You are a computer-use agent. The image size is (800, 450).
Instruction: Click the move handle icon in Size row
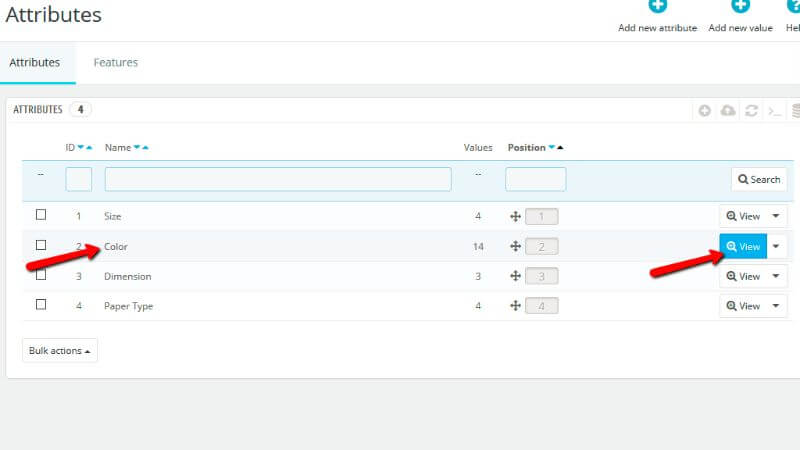515,216
